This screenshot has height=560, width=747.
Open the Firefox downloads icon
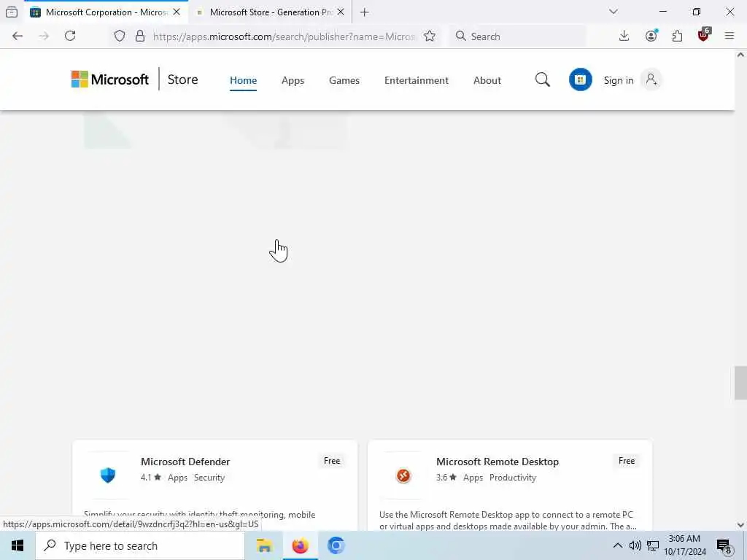tap(624, 36)
